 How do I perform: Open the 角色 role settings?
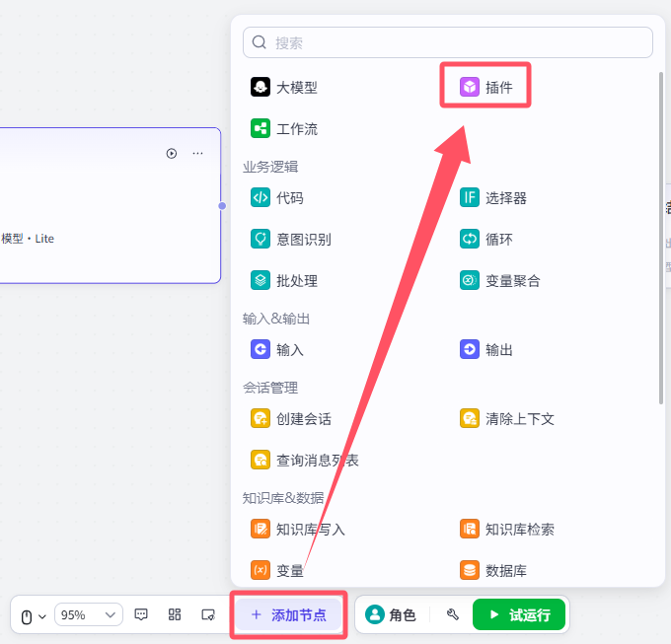point(391,615)
